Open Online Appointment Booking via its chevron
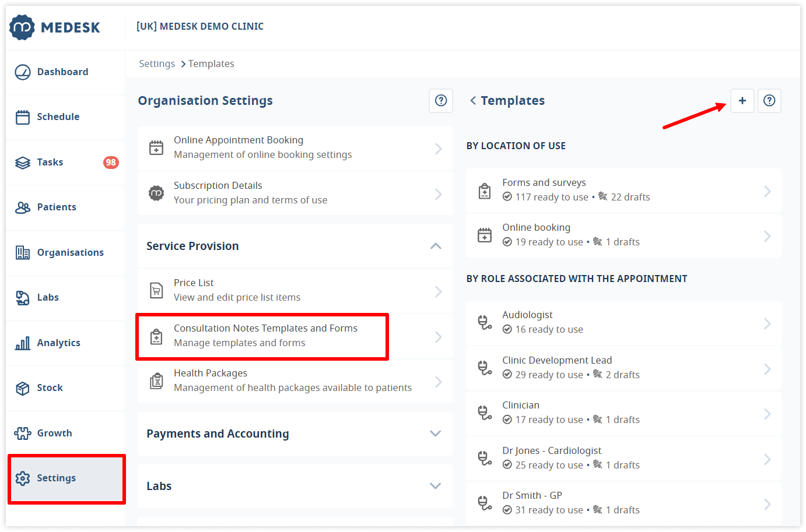The height and width of the screenshot is (532, 806). click(439, 149)
